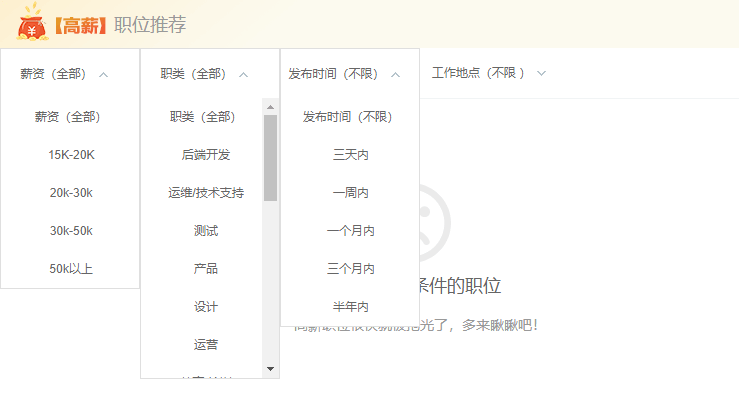Filter by 一周内 publish time
Viewport: 739px width, 418px height.
click(x=350, y=193)
